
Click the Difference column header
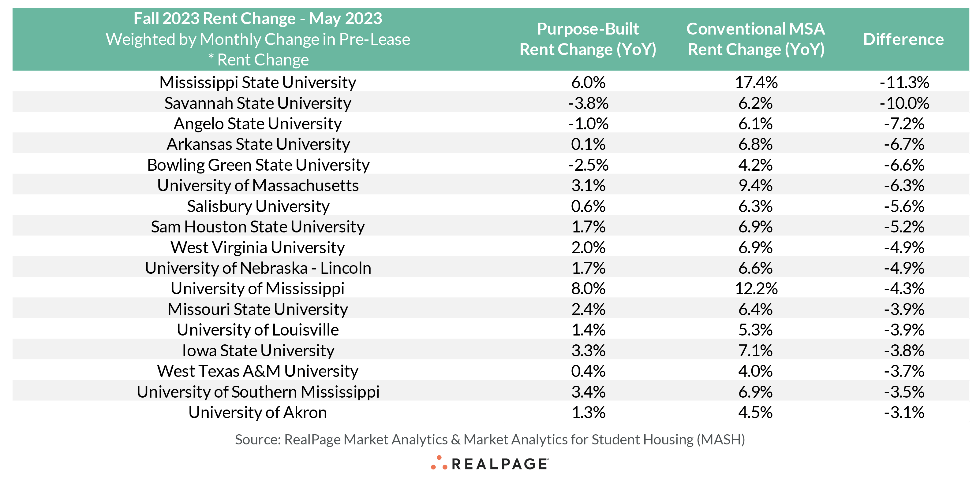(x=903, y=39)
